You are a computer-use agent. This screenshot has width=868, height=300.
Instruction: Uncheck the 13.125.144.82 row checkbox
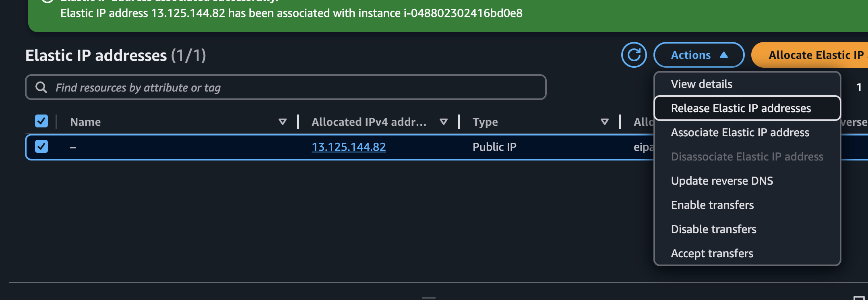pyautogui.click(x=41, y=146)
